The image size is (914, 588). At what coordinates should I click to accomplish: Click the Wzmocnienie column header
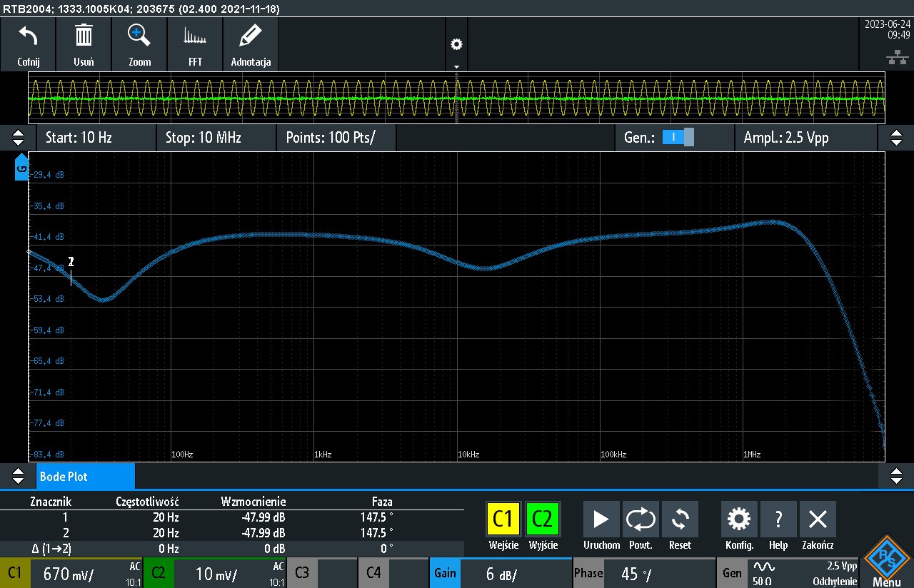coord(253,502)
